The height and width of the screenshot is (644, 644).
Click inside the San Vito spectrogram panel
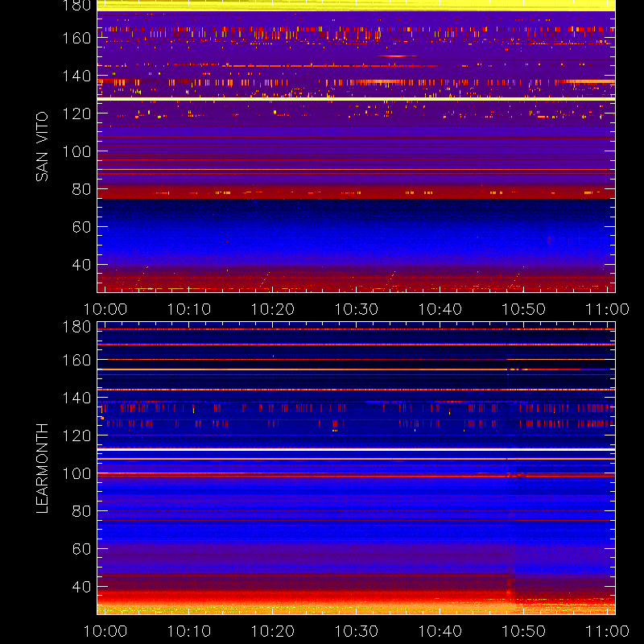pos(356,147)
